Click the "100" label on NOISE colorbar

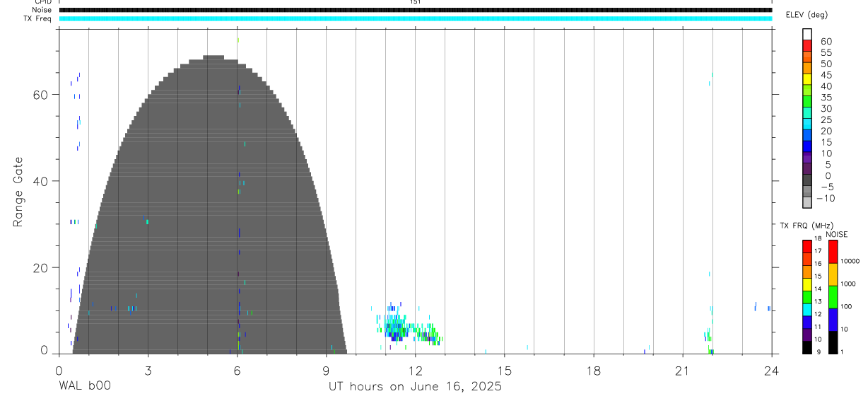tap(847, 306)
